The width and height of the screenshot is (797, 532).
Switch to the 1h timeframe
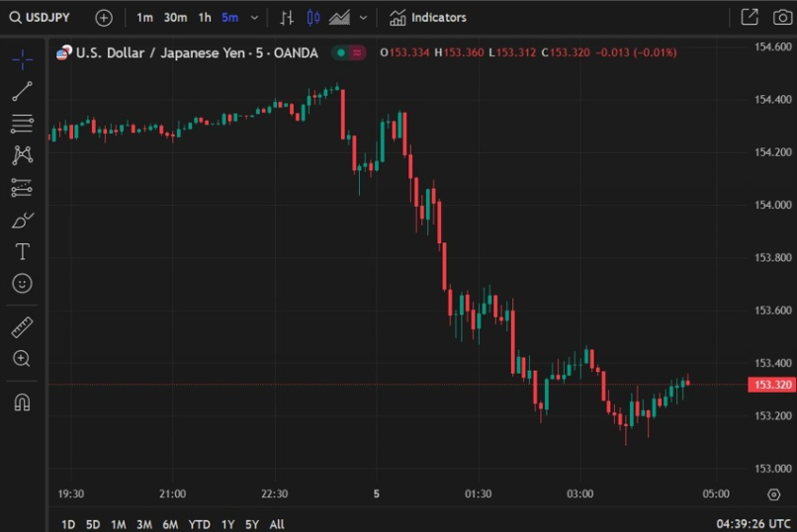[x=205, y=18]
